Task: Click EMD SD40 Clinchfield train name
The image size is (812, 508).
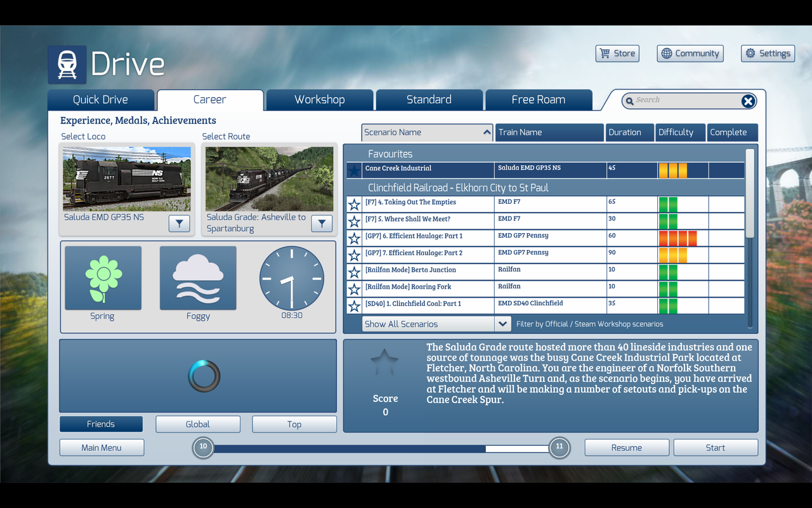Action: (x=530, y=304)
